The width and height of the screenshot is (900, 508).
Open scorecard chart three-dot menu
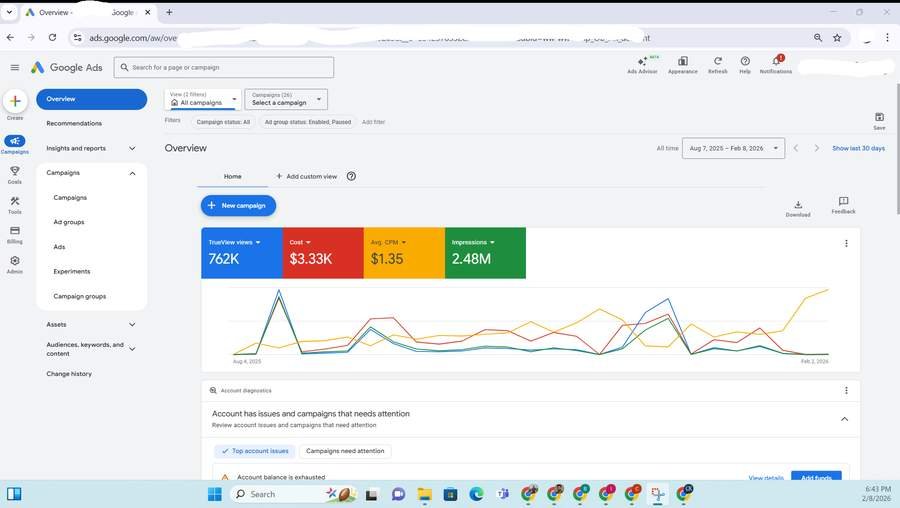click(846, 243)
